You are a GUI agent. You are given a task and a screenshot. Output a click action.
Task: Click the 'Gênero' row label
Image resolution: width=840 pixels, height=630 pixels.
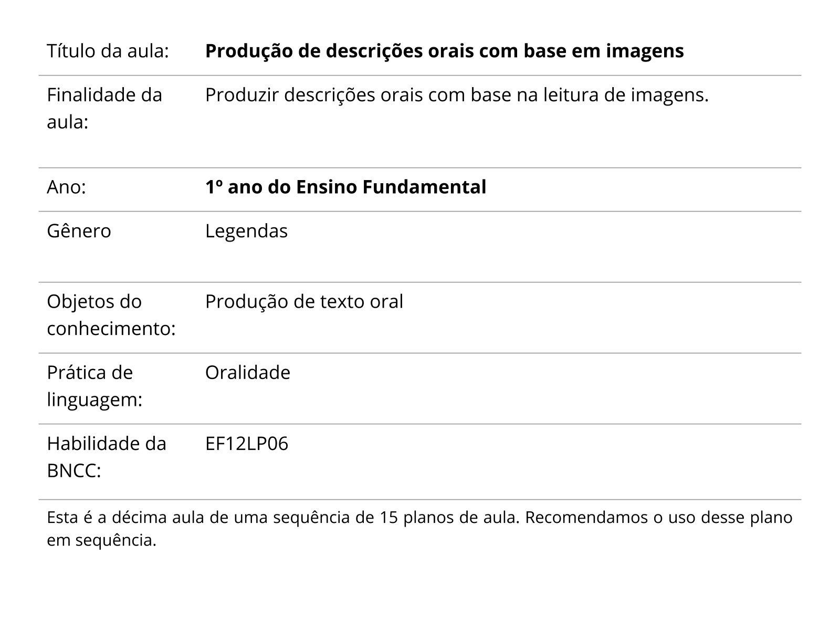pyautogui.click(x=79, y=231)
